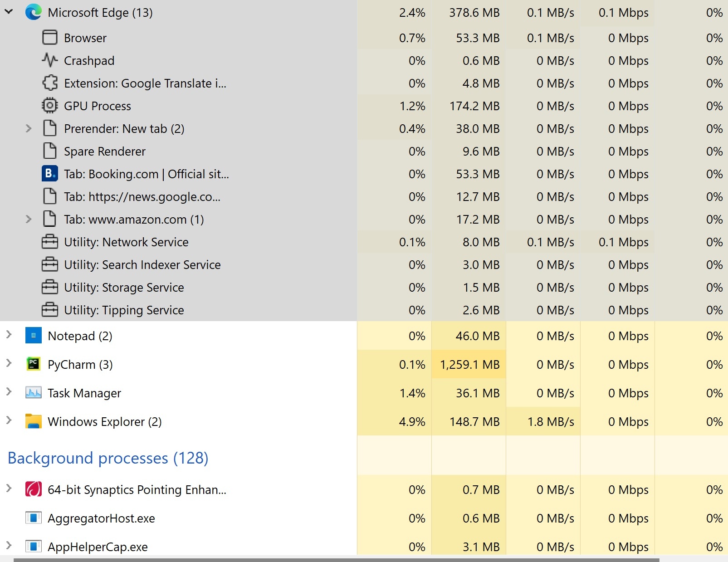This screenshot has width=728, height=562.
Task: Expand the Notepad process group
Action: point(9,335)
